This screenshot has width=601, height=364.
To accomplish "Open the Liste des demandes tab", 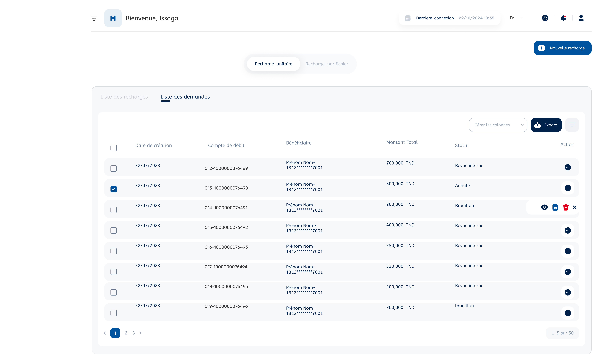I will click(x=185, y=97).
